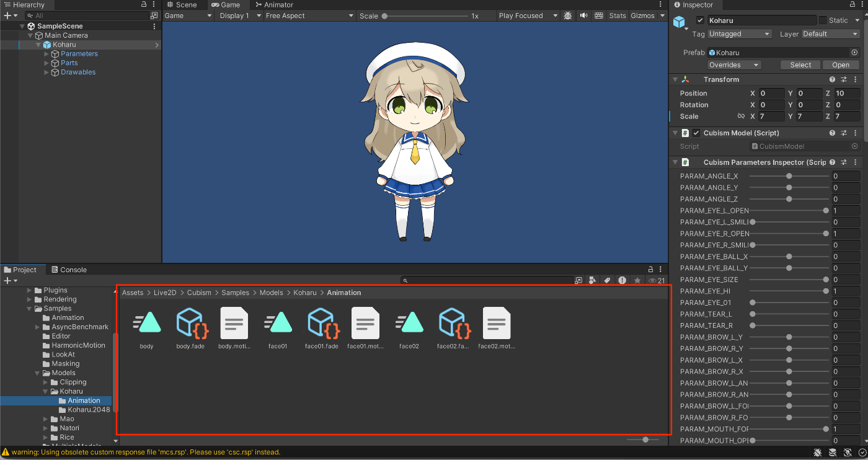Adjust the PARAM_ANGLE_X slider
The image size is (868, 460).
pyautogui.click(x=789, y=176)
